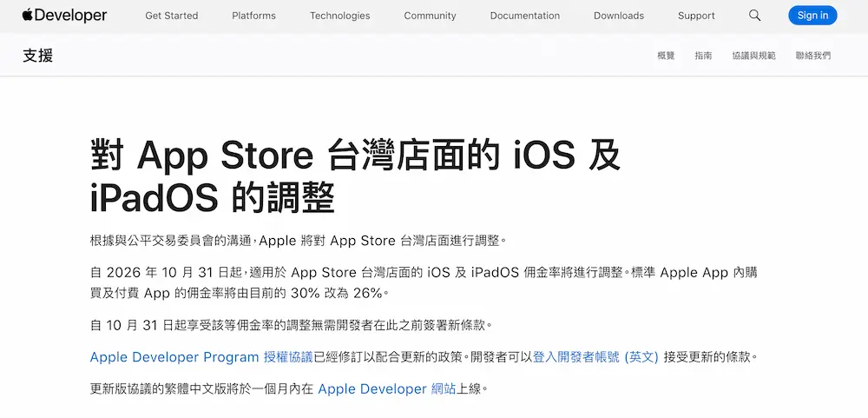Click the 支援 section title
The height and width of the screenshot is (418, 868).
[x=37, y=55]
